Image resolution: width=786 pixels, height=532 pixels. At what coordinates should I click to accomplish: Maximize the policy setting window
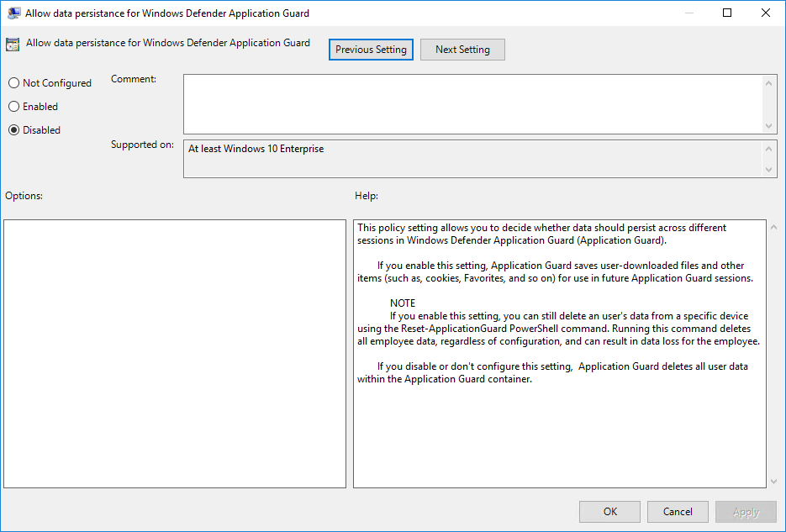click(727, 13)
